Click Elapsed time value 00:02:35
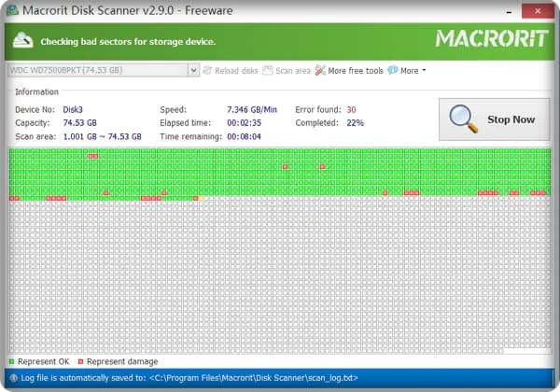This screenshot has height=392, width=560. click(244, 123)
